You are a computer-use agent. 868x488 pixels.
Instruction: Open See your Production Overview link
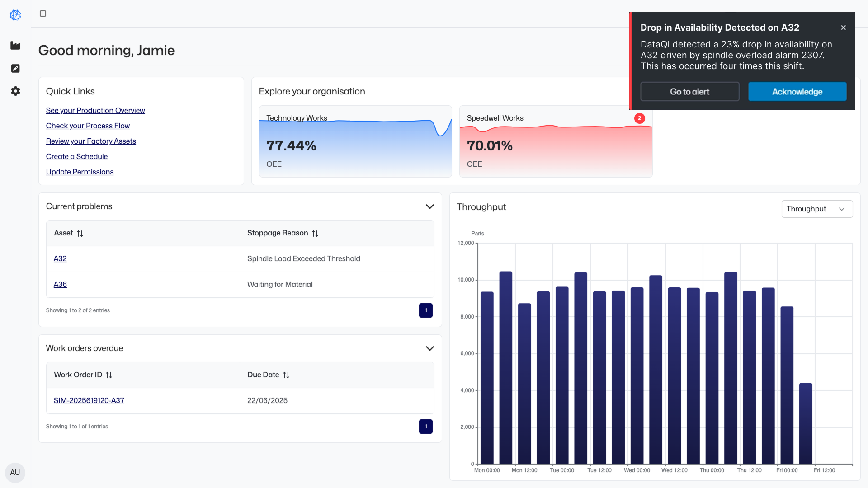click(x=95, y=110)
